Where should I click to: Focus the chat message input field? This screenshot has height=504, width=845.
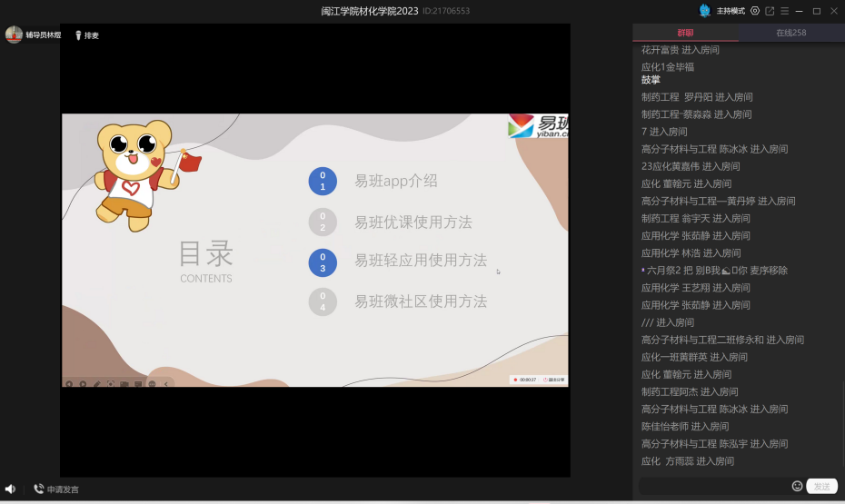714,486
